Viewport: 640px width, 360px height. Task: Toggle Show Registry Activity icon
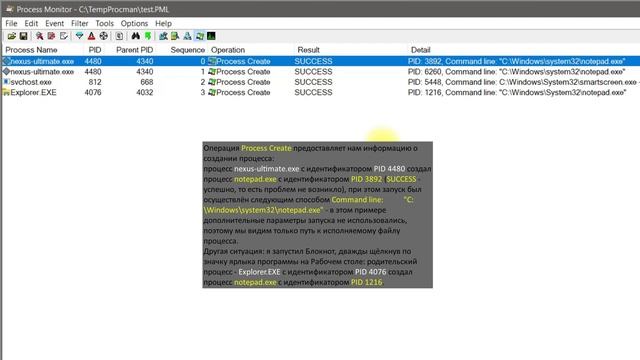pyautogui.click(x=163, y=36)
